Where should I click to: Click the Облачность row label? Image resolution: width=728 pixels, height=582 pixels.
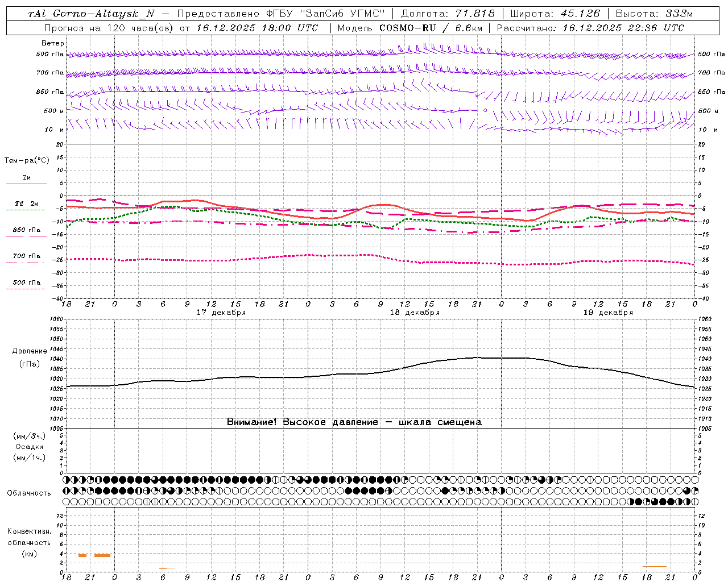pos(29,493)
